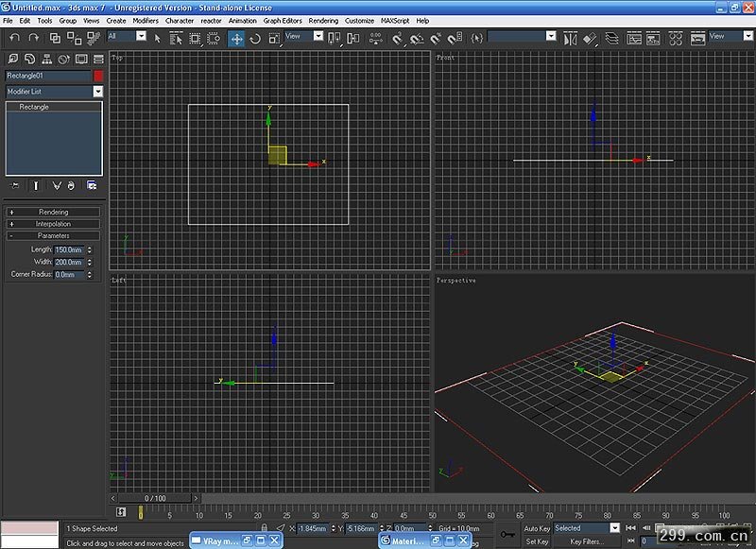Viewport: 756px width, 549px height.
Task: Switch to the Modify command panel tab
Action: 30,59
